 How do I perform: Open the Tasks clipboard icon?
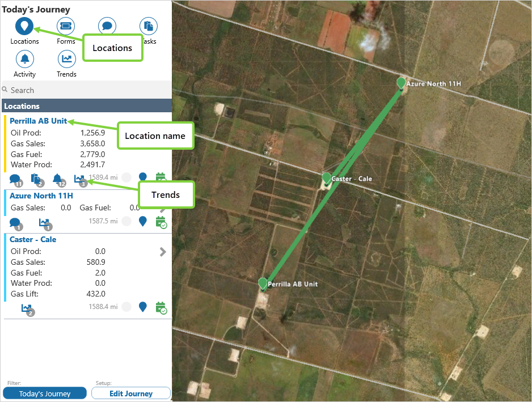pyautogui.click(x=148, y=26)
